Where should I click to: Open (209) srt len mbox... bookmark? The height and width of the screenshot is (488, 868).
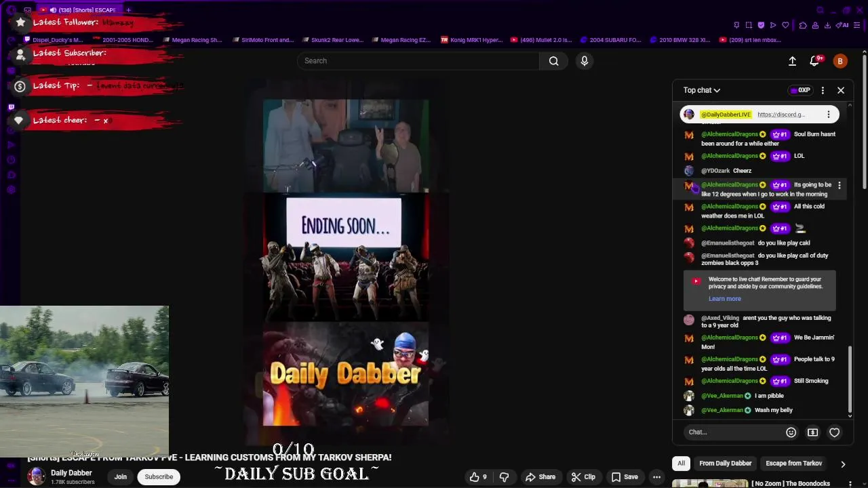click(x=750, y=40)
